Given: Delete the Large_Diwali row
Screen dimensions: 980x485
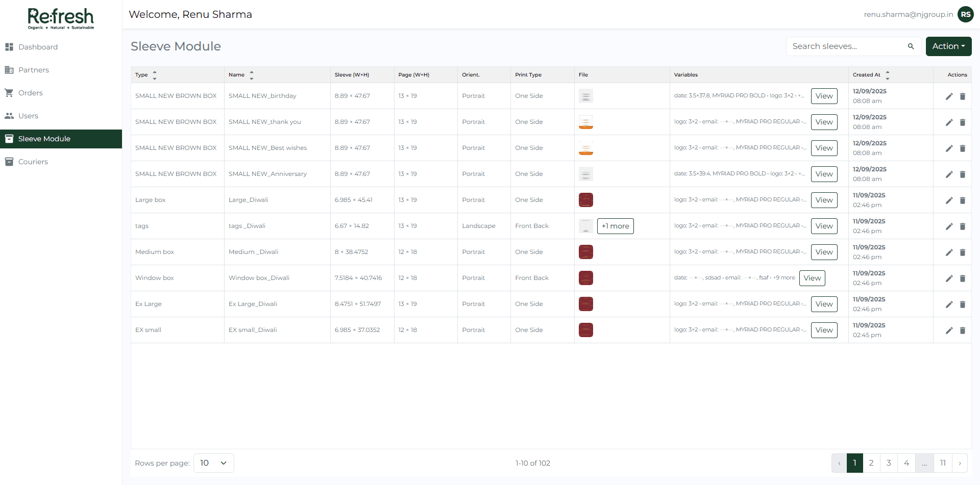Looking at the screenshot, I should (x=963, y=200).
